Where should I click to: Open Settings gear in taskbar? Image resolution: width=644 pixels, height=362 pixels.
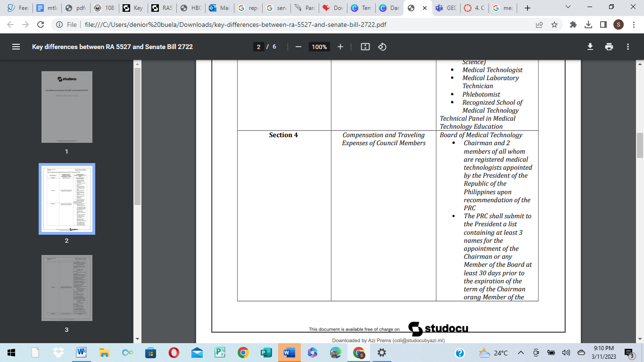click(382, 353)
